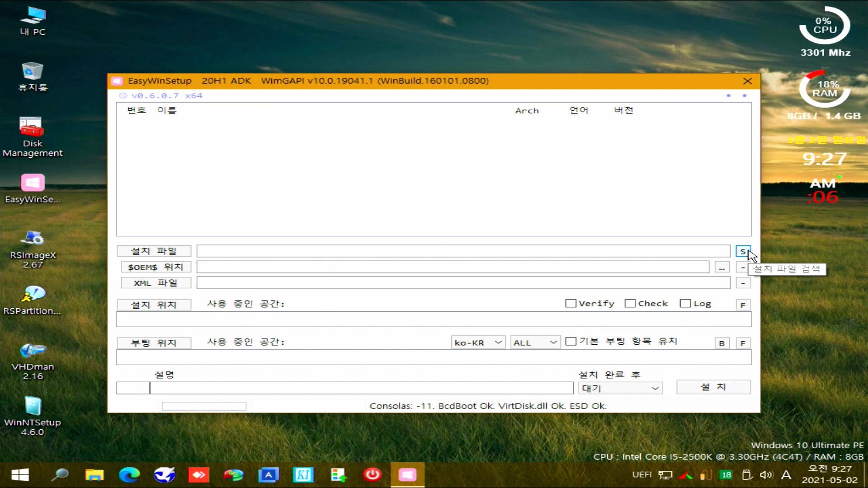
Task: Click the B button on 부팅 위치 row
Action: (722, 343)
